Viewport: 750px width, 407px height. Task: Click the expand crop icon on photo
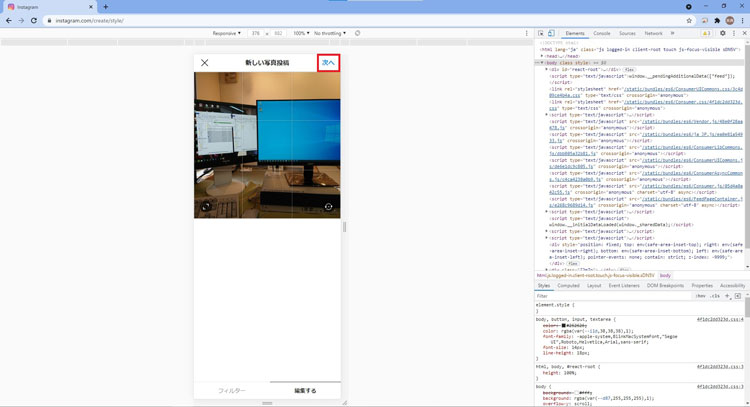(x=206, y=207)
